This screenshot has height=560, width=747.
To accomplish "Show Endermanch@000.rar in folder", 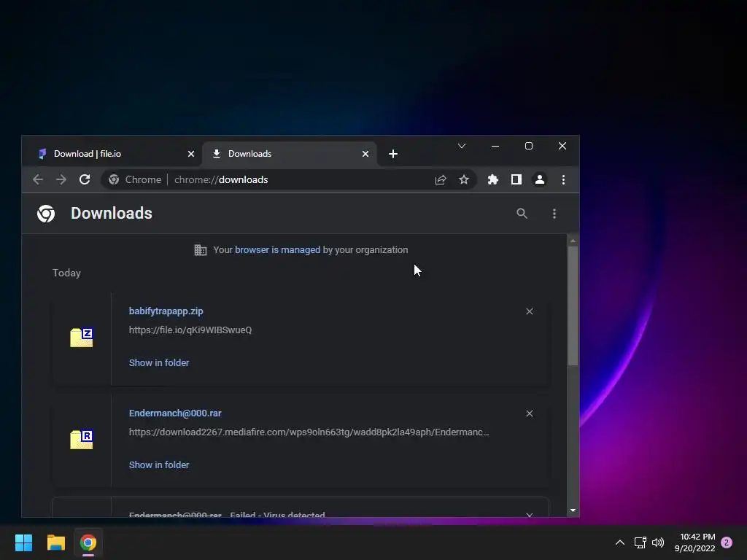I will tap(159, 464).
